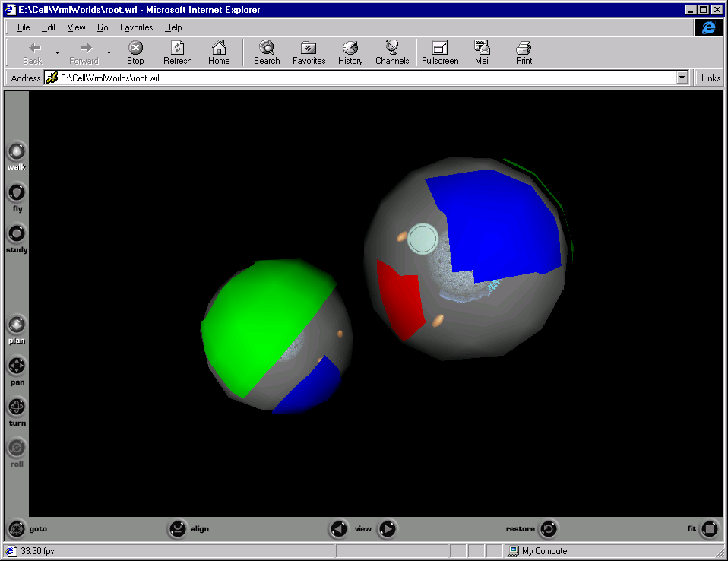Screen dimensions: 728x561
Task: Click the Refresh toolbar button
Action: click(177, 52)
